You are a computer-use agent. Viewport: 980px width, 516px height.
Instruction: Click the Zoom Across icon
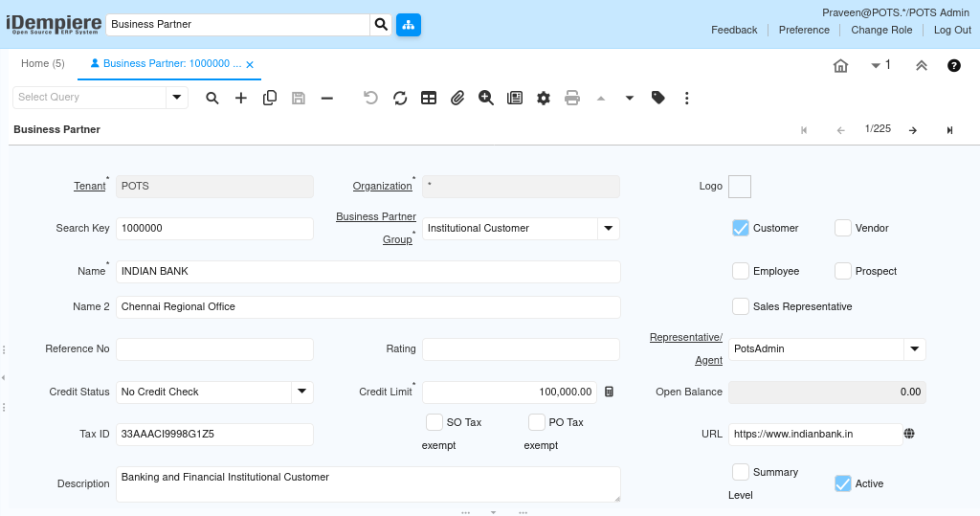tap(486, 98)
